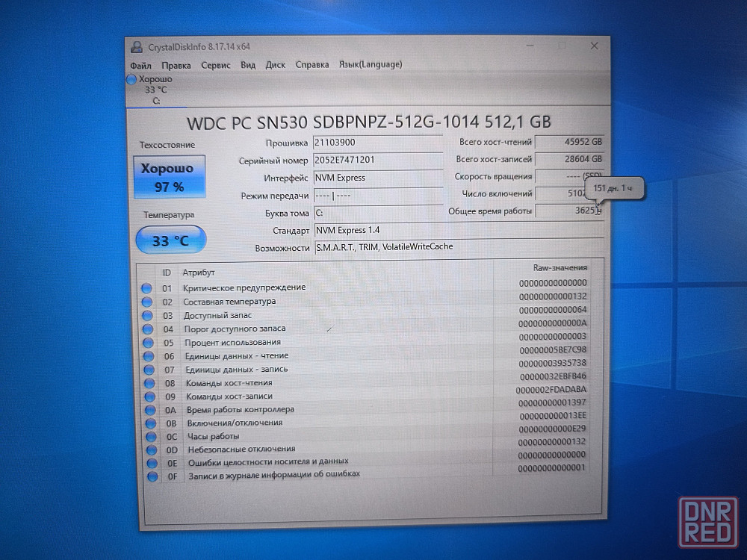Click the Стандарт field showing NVM Express 1.4
Screen dimensions: 747x560
point(459,231)
